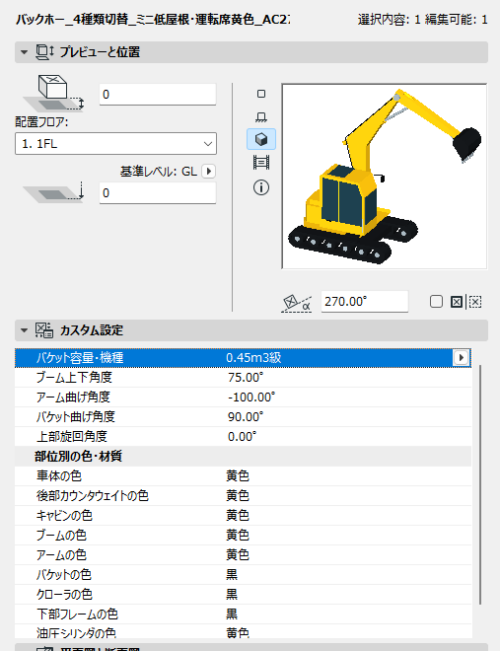Screen dimensions: 500x651
Task: Open the 配置フロア 1. 1FL dropdown
Action: pyautogui.click(x=116, y=144)
